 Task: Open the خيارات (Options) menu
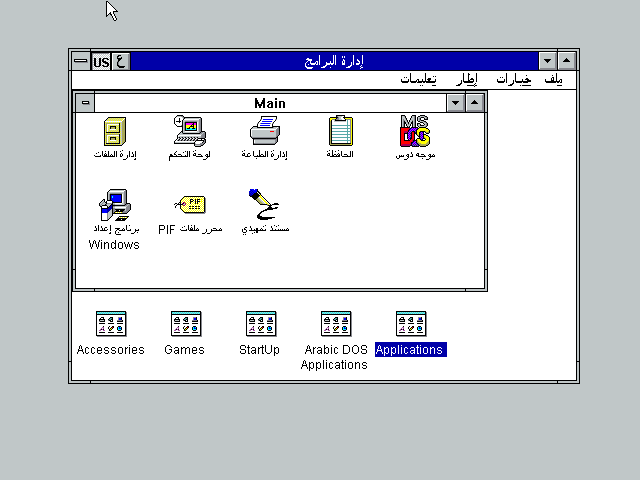[x=513, y=80]
